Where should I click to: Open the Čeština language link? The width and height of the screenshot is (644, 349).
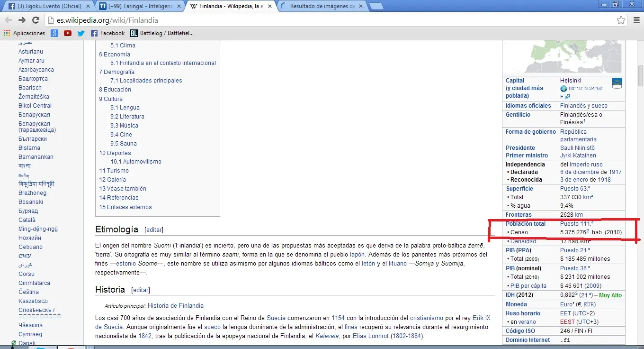pos(28,292)
